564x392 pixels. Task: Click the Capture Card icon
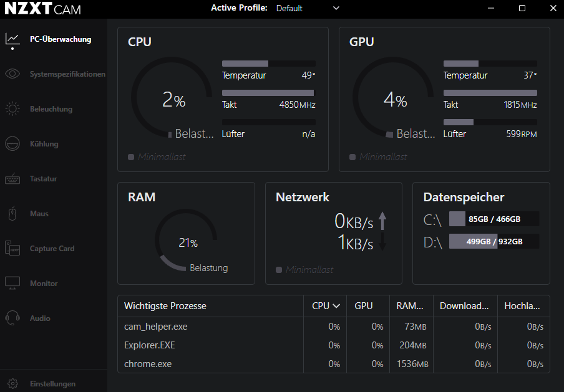(x=12, y=248)
